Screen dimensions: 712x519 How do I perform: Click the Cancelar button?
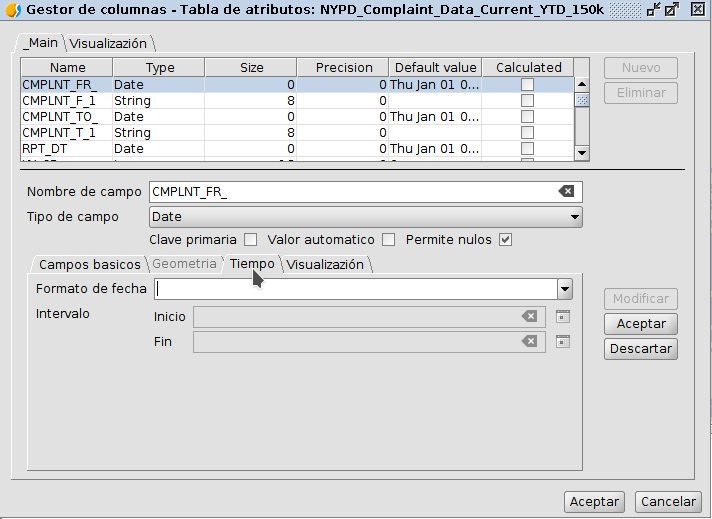(x=668, y=502)
